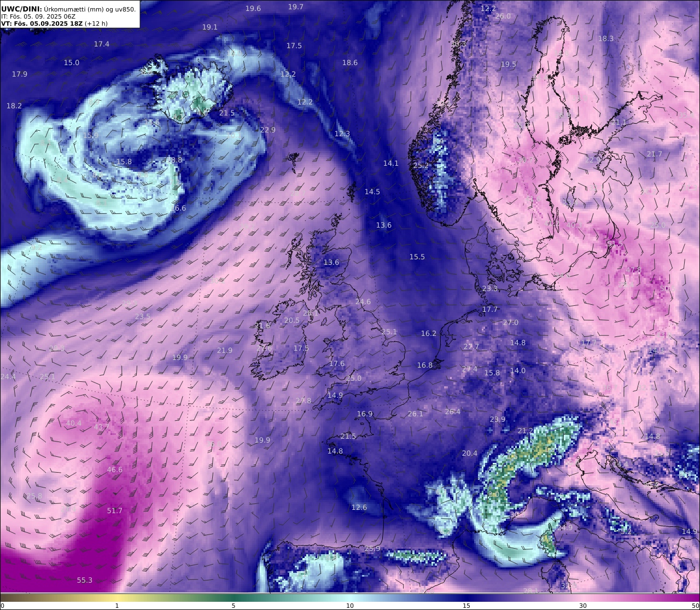The image size is (700, 610).
Task: Click the 55.3 value on the map
Action: pos(84,580)
